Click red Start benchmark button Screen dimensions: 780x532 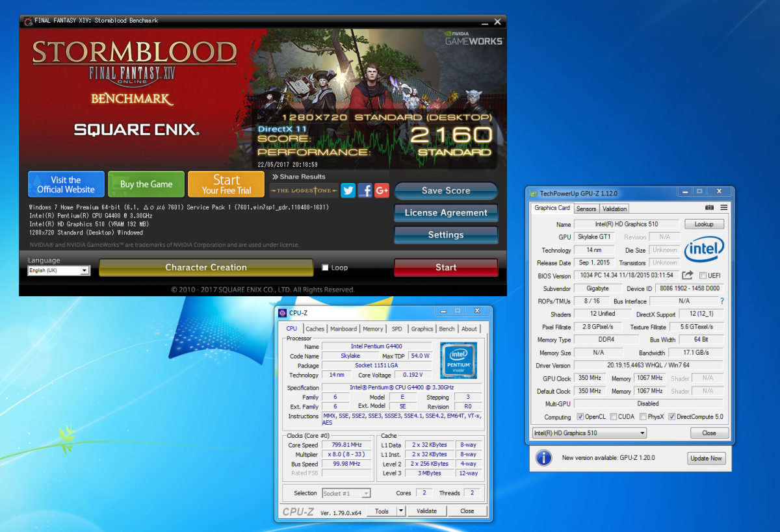click(x=446, y=267)
